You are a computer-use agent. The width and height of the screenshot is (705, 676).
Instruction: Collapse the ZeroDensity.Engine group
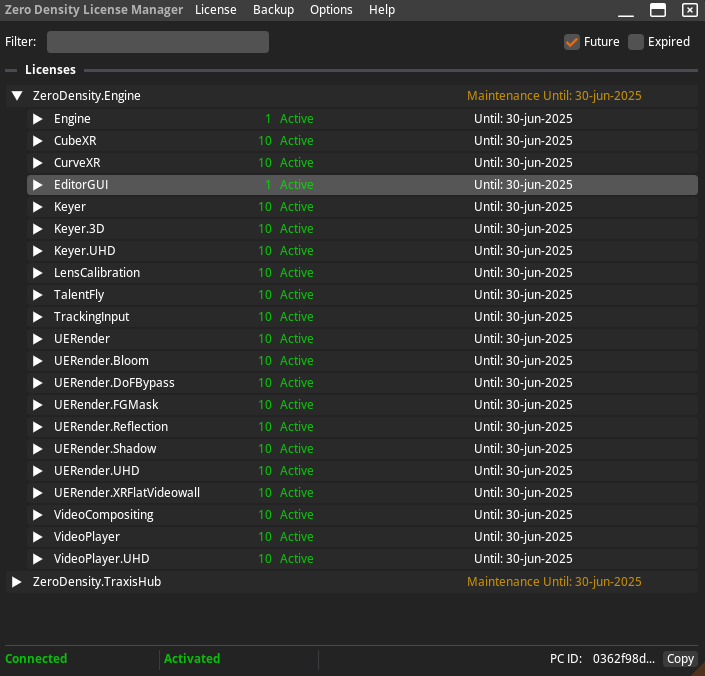pos(17,96)
